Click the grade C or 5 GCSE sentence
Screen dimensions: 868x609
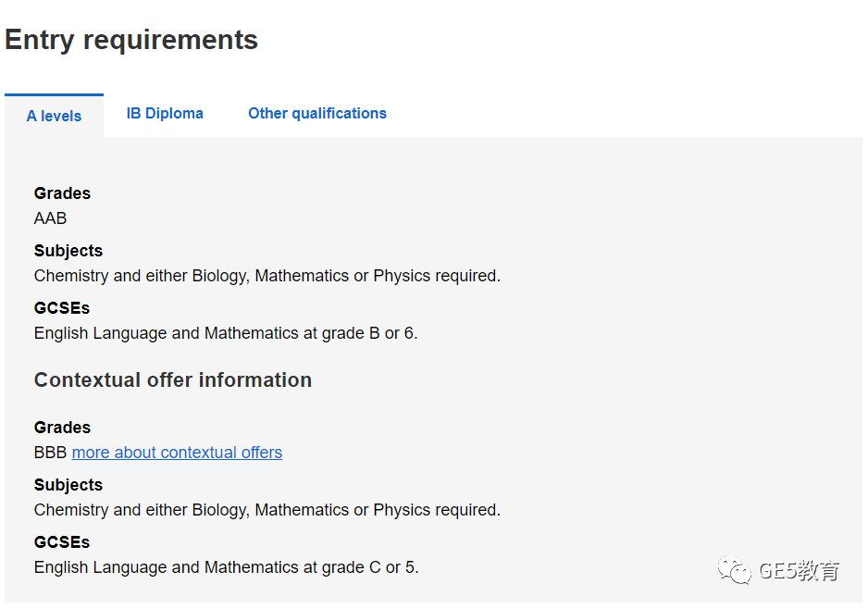pos(227,567)
